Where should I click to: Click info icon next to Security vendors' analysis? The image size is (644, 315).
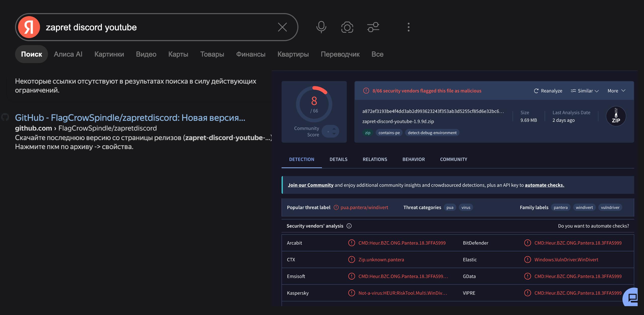pos(349,226)
